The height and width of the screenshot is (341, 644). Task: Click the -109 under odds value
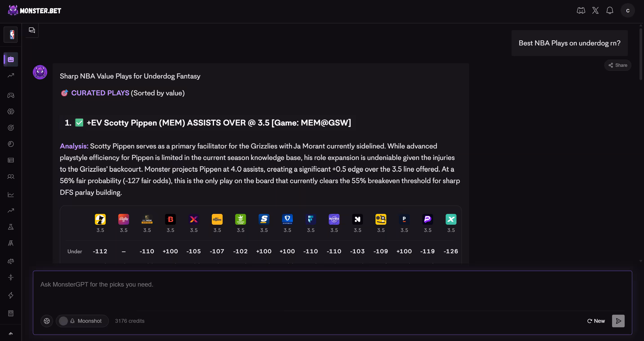pyautogui.click(x=380, y=251)
